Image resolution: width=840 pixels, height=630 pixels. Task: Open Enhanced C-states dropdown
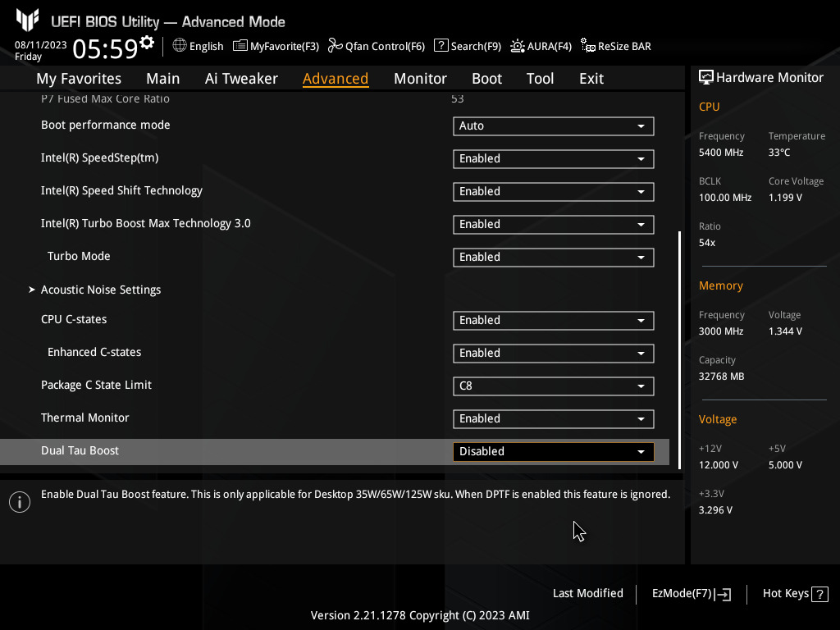pyautogui.click(x=554, y=353)
